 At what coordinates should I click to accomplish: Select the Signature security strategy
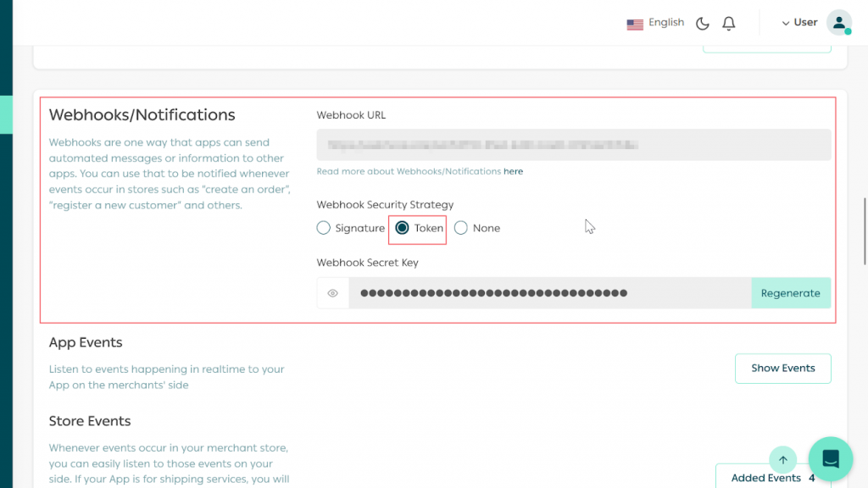pos(324,228)
